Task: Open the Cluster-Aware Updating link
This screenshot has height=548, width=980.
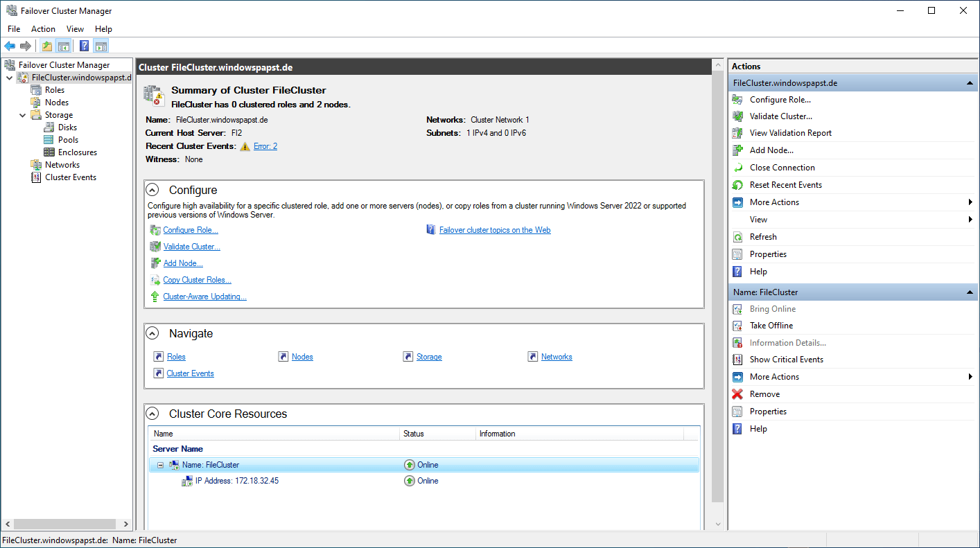Action: point(204,297)
